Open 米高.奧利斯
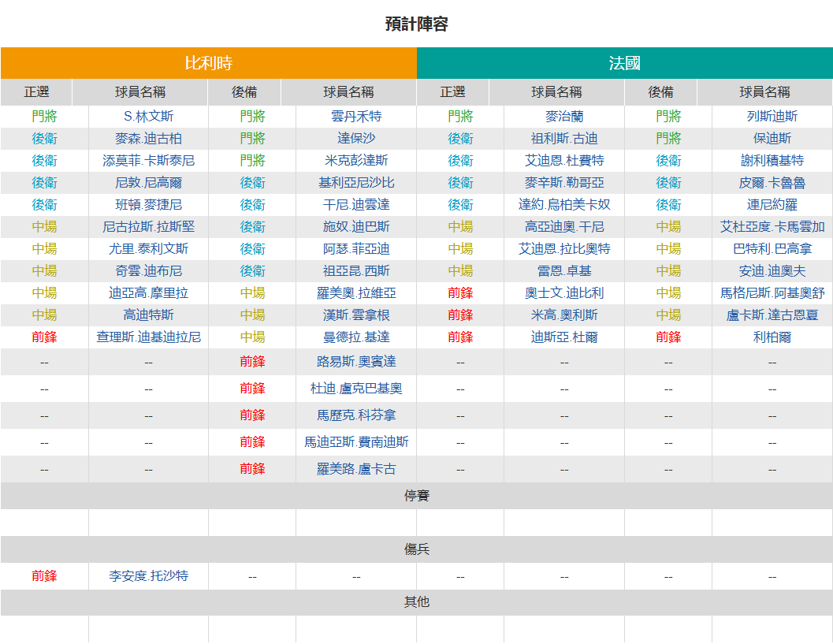The width and height of the screenshot is (833, 644). [x=564, y=315]
